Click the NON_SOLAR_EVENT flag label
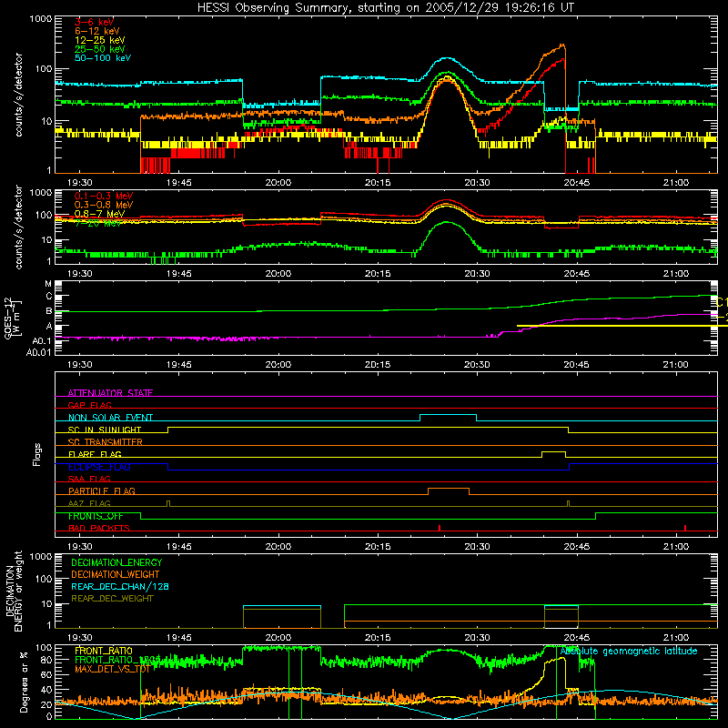The height and width of the screenshot is (728, 728). [x=110, y=418]
